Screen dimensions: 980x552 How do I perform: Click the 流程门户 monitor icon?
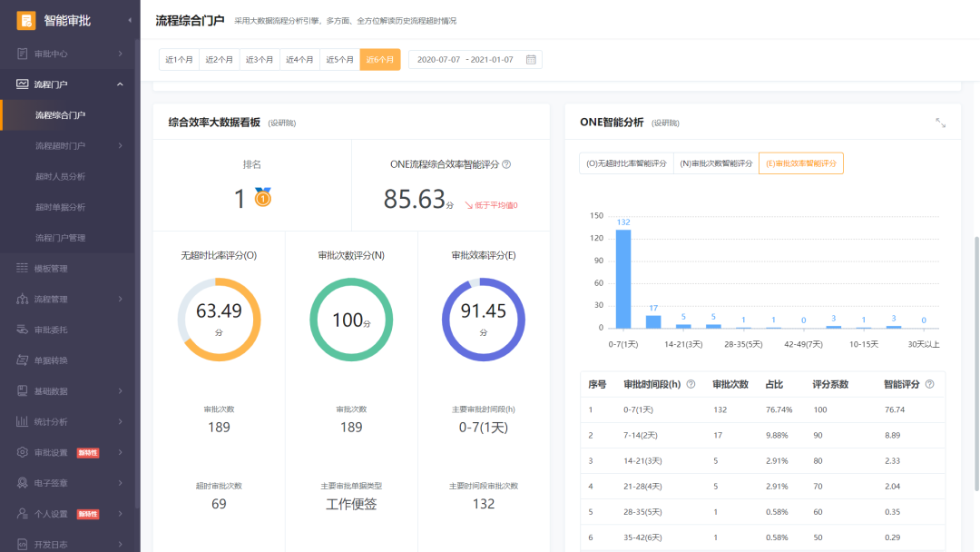pyautogui.click(x=23, y=84)
